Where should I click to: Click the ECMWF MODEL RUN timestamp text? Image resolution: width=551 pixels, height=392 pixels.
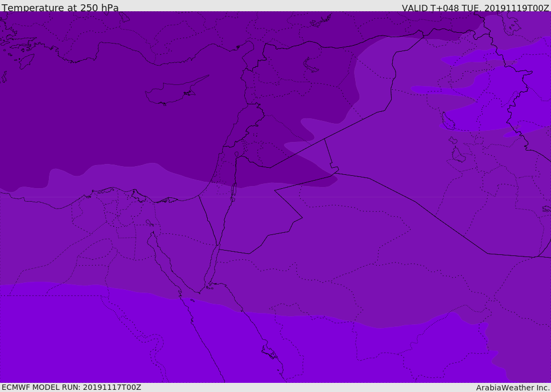[72, 387]
